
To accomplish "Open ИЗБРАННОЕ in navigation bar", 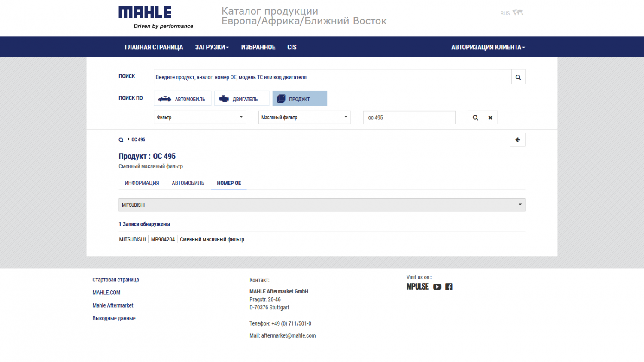I will point(258,47).
